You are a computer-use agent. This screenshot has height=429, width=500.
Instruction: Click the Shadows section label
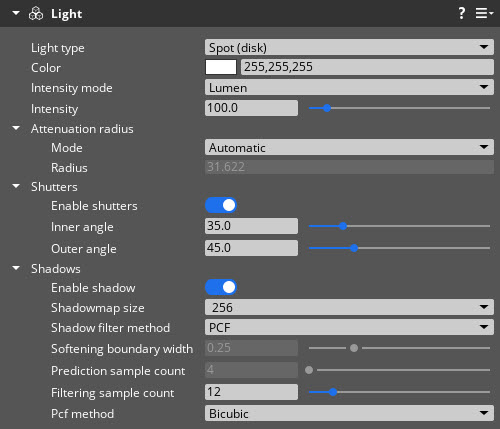point(56,269)
